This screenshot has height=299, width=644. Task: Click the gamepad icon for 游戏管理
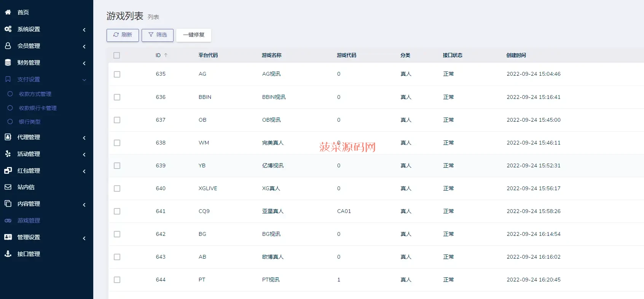click(8, 221)
